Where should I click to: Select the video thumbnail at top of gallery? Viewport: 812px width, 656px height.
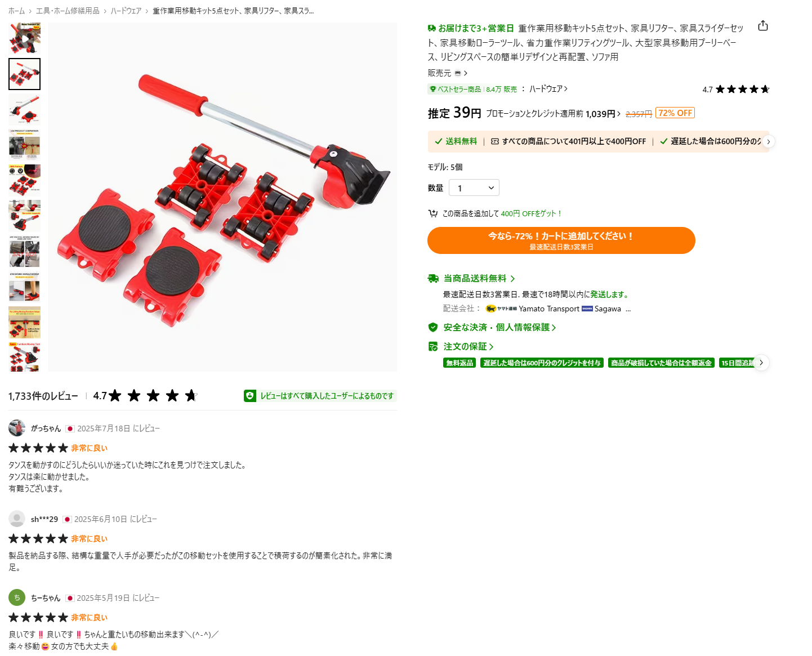click(24, 38)
